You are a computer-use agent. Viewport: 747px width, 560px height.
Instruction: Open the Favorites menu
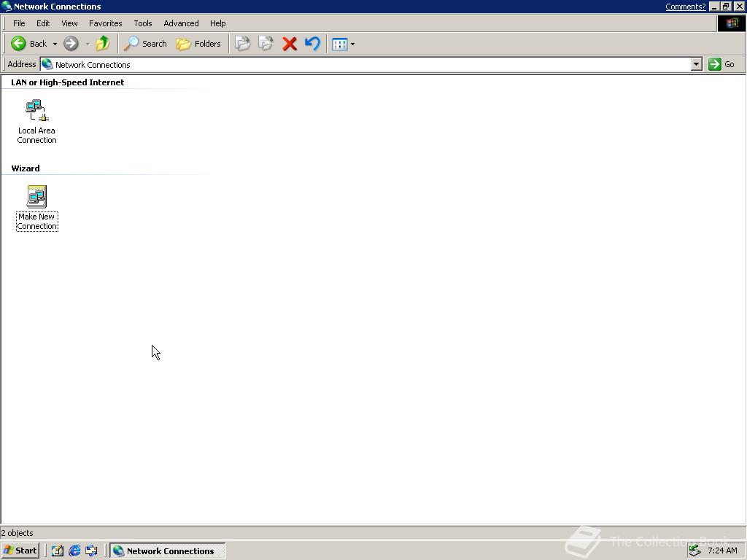point(105,23)
